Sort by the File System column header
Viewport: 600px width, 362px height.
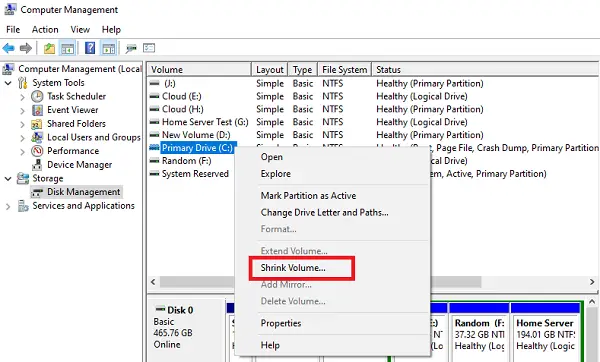[345, 70]
